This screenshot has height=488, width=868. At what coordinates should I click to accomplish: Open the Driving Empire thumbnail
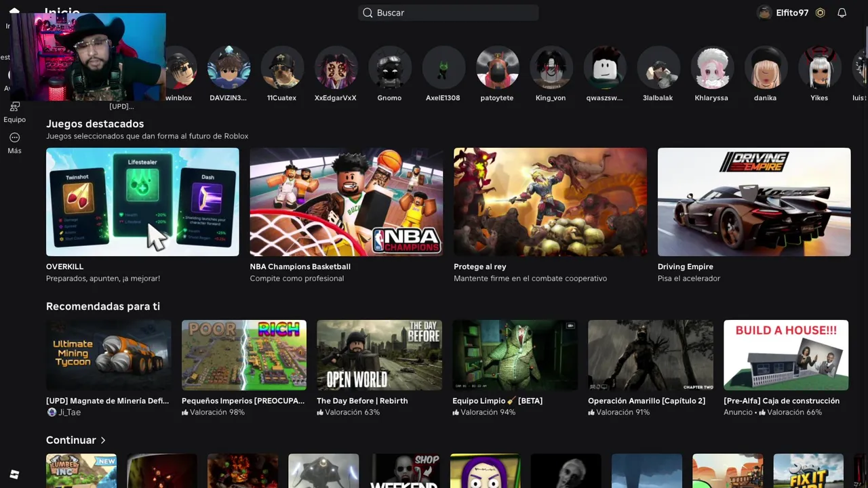click(x=754, y=202)
